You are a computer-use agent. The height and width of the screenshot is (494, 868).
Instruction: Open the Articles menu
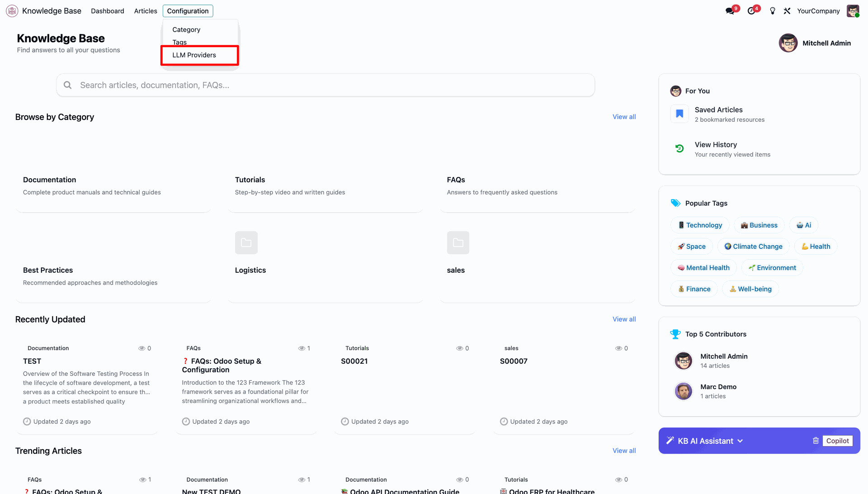tap(146, 11)
